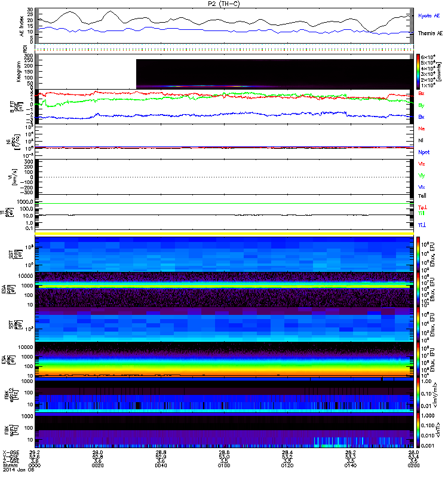Click the bright Keogram emission streak
Screen dimensions: 448x478
click(x=207, y=86)
